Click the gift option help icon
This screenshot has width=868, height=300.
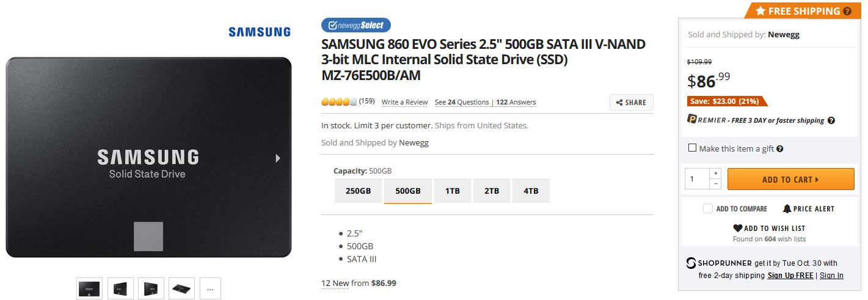click(x=780, y=148)
